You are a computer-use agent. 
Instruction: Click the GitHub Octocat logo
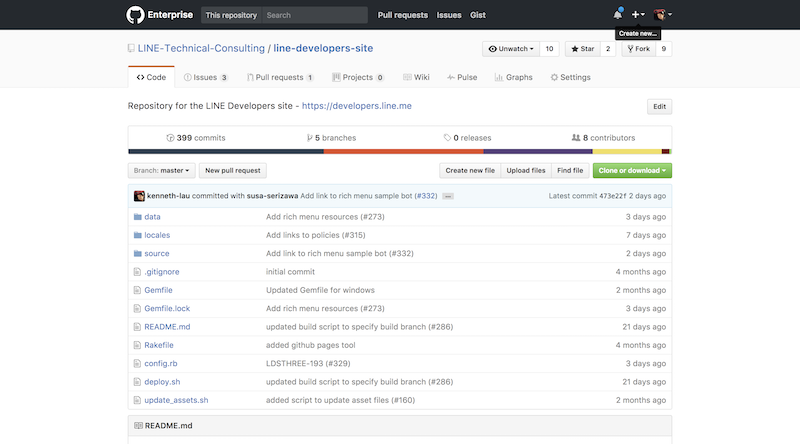point(135,15)
